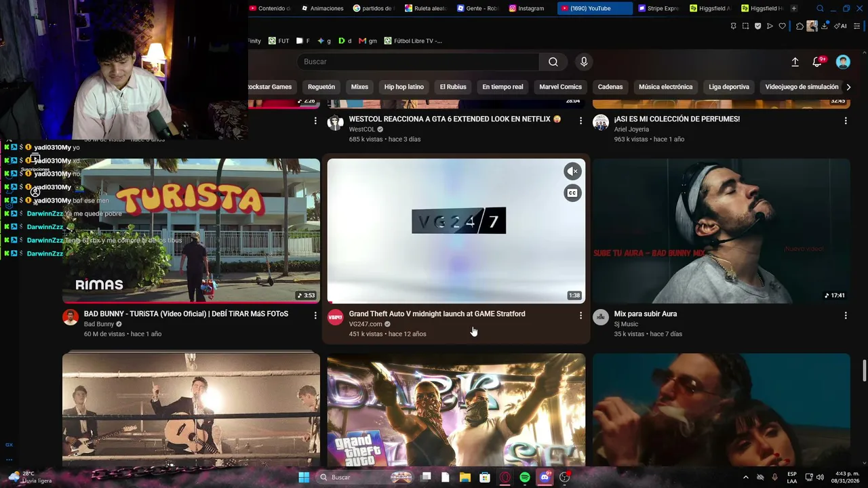Open the Windows Start menu

304,477
